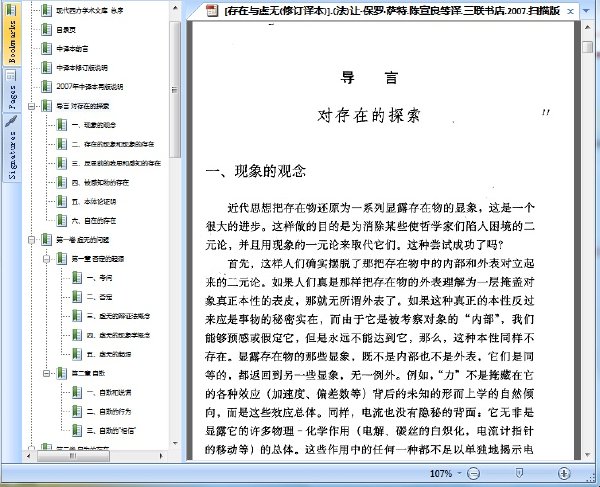Image resolution: width=600 pixels, height=487 pixels.
Task: Click the zoom slider handle
Action: click(519, 473)
